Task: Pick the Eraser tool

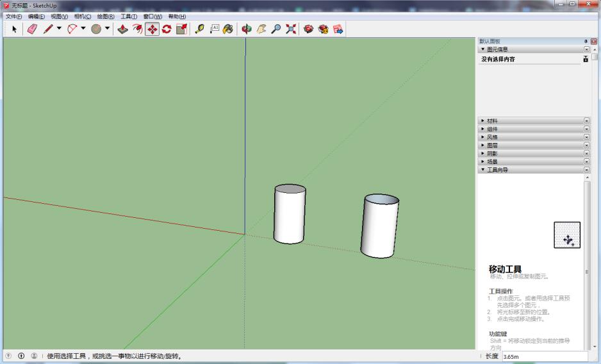Action: pyautogui.click(x=31, y=29)
